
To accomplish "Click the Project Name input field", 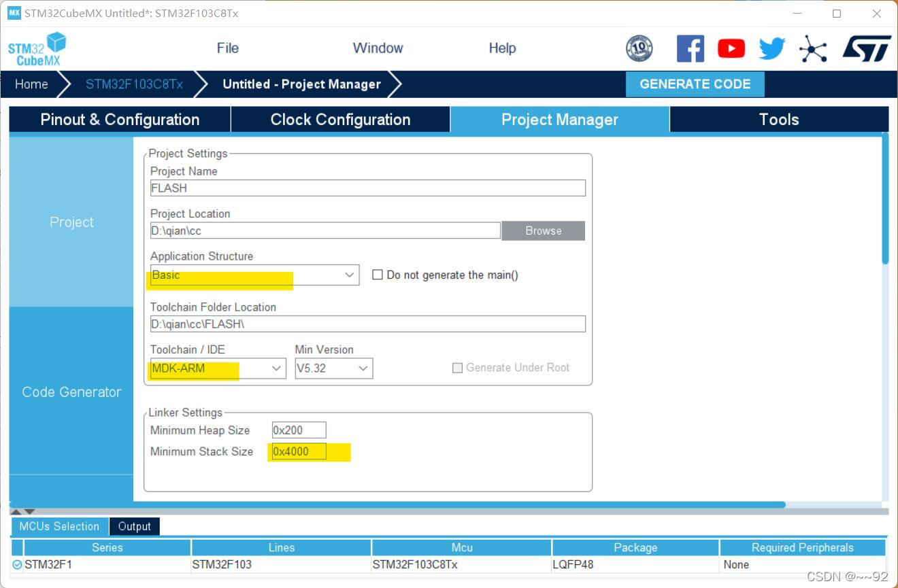I will [x=368, y=188].
